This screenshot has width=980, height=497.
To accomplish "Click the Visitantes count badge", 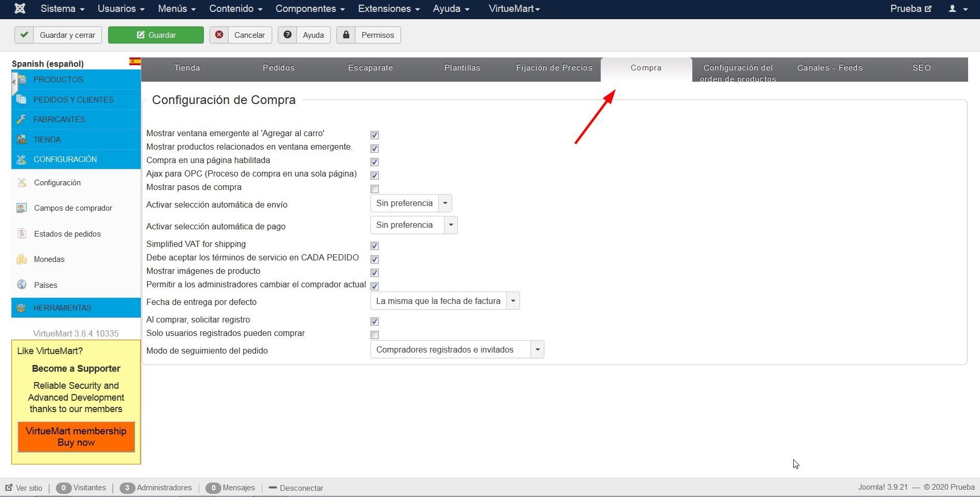I will click(x=64, y=488).
